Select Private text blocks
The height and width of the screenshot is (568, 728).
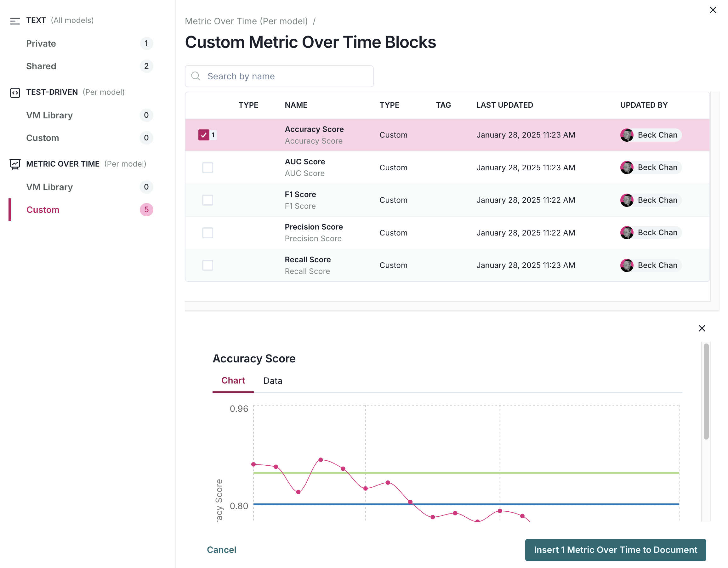(x=41, y=43)
